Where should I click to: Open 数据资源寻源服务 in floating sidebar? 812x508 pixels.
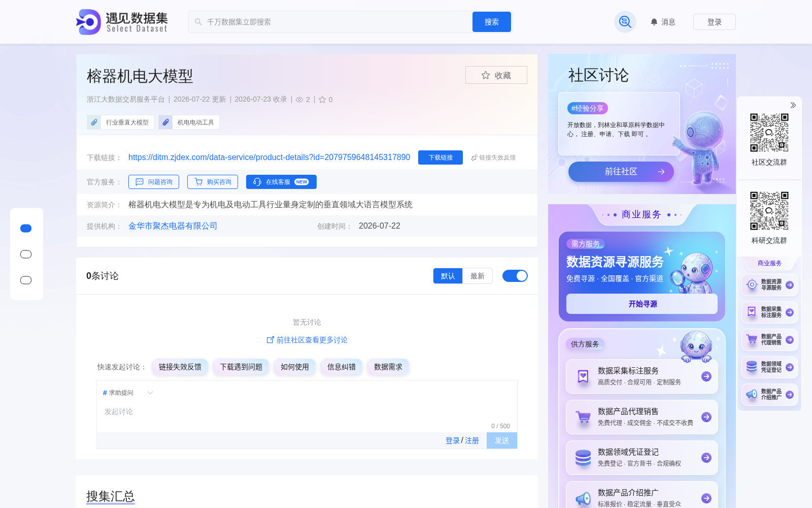coord(770,285)
